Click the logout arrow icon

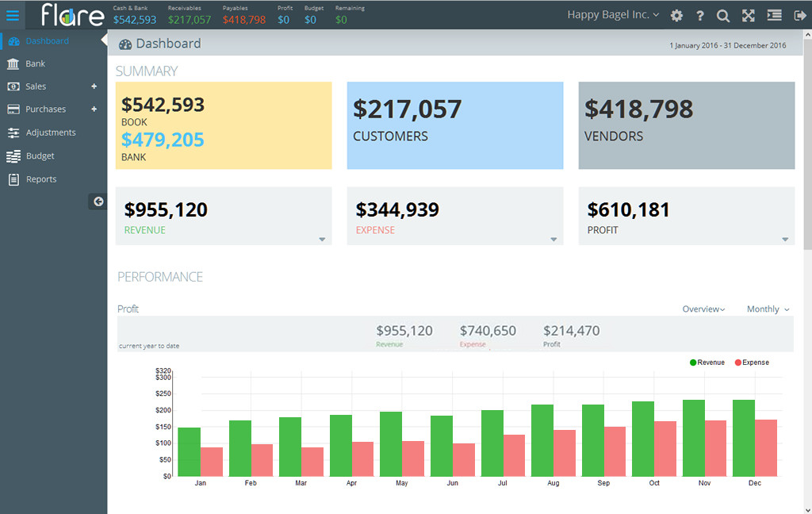point(799,16)
